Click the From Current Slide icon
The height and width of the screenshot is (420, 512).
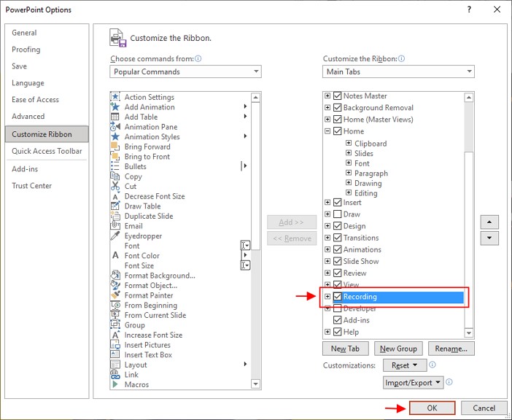115,315
